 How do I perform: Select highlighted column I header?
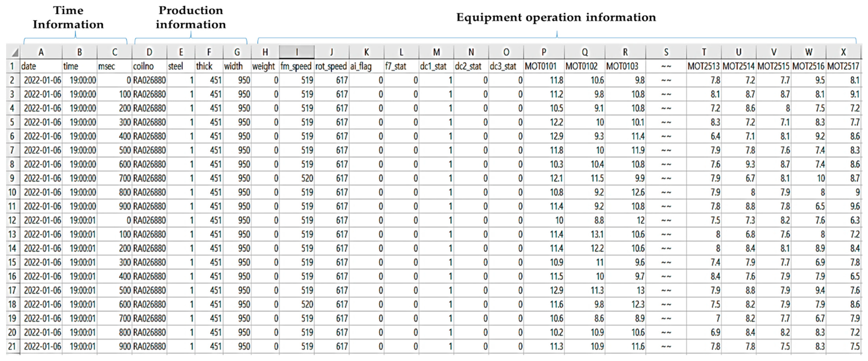(x=297, y=52)
